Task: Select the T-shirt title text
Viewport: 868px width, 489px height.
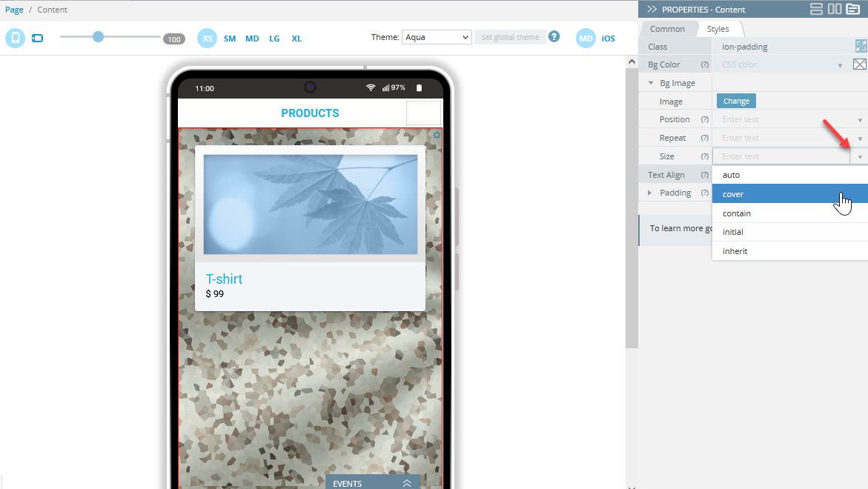Action: coord(224,279)
